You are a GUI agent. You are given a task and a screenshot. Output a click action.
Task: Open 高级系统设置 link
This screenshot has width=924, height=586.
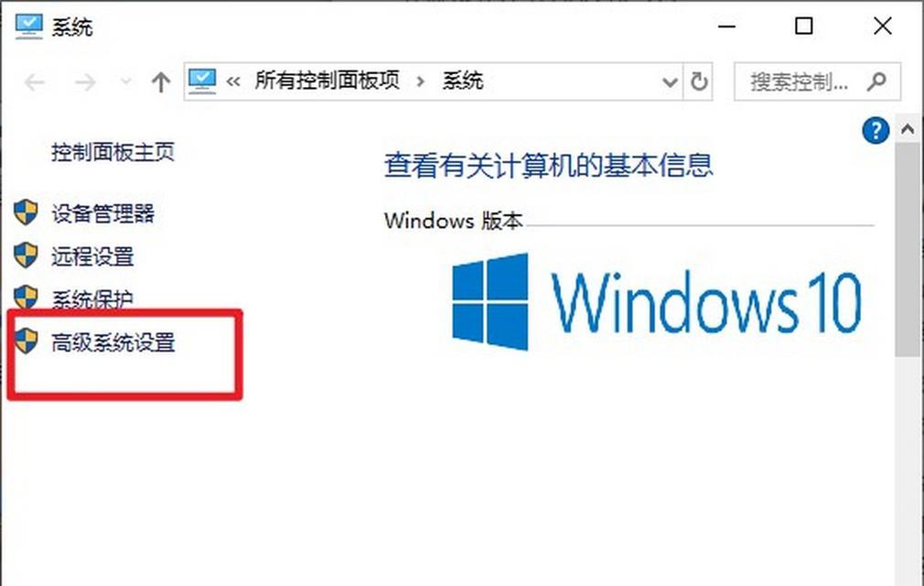113,342
